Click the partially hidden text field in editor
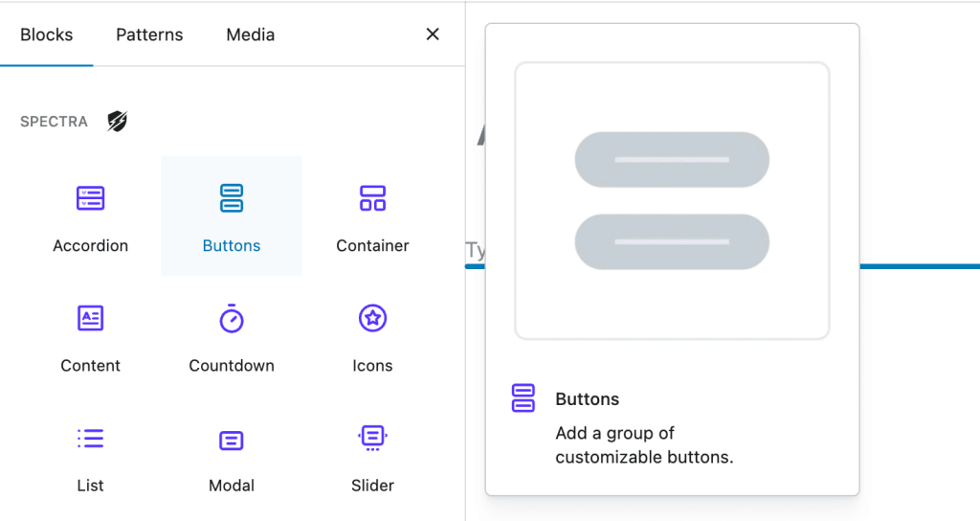This screenshot has height=521, width=980. [x=475, y=251]
